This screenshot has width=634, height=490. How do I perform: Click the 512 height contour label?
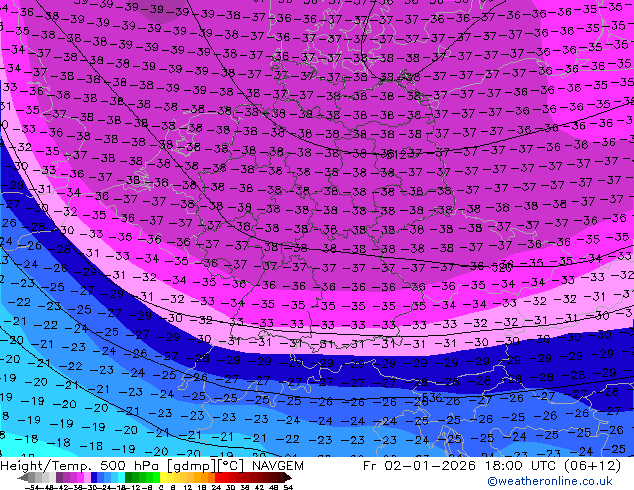[399, 154]
